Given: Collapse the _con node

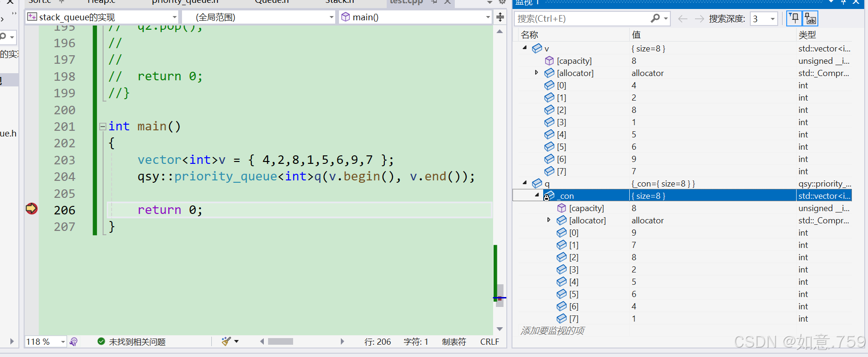Looking at the screenshot, I should pyautogui.click(x=537, y=195).
